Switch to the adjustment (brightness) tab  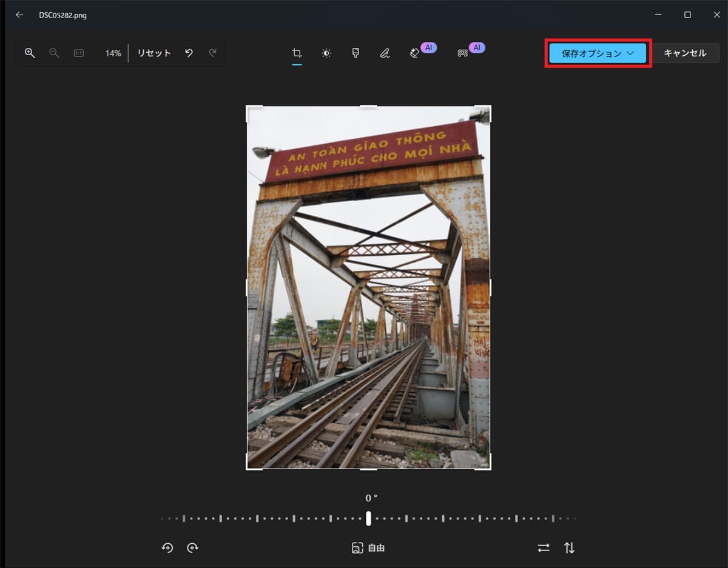tap(326, 53)
